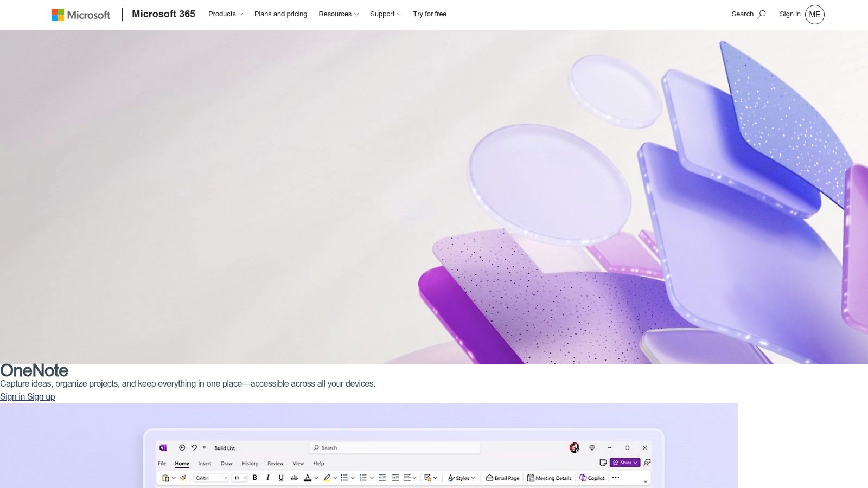This screenshot has height=488, width=868.
Task: Open the File menu in OneNote
Action: click(x=162, y=464)
